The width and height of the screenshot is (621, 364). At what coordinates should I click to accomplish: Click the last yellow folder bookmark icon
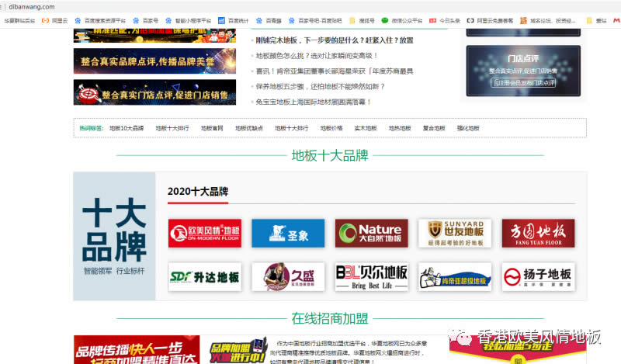click(589, 21)
